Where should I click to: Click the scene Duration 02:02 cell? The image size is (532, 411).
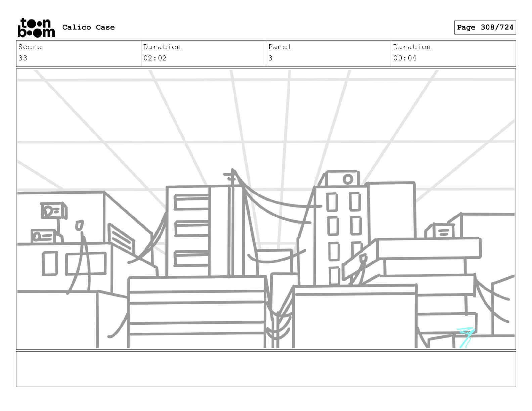pos(204,53)
